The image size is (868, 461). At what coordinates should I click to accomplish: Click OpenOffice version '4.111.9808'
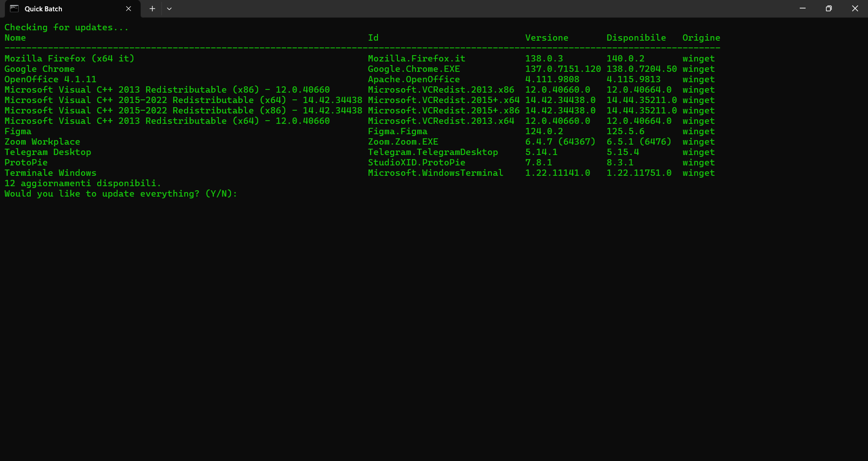pyautogui.click(x=552, y=80)
